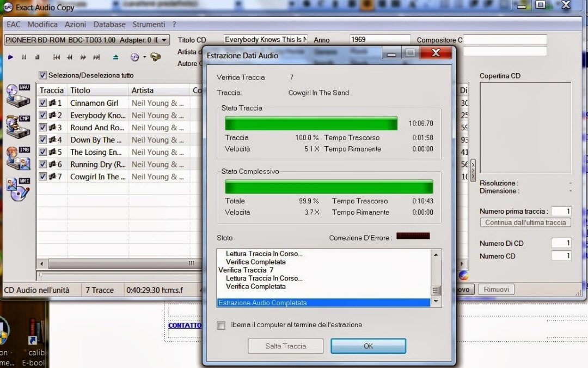Click the copy image and CUE sheet (IMG) icon
This screenshot has width=588, height=368.
click(16, 157)
